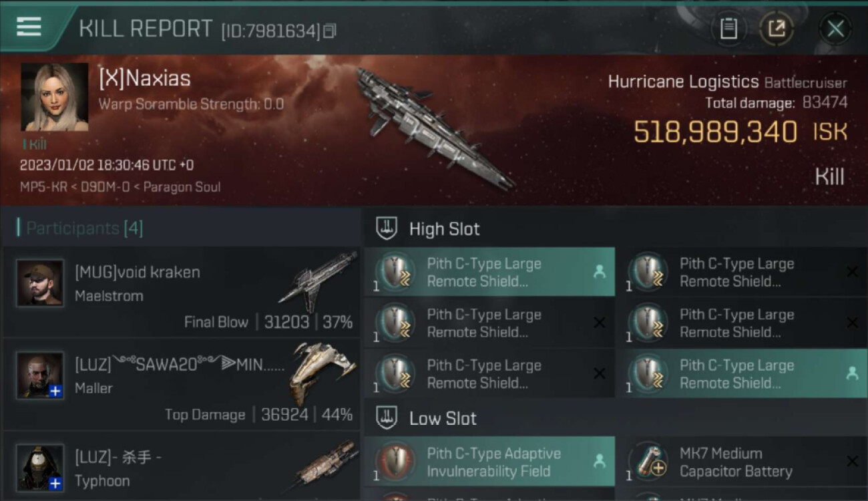868x501 pixels.
Task: Select the Maelstrom participant row
Action: (182, 292)
